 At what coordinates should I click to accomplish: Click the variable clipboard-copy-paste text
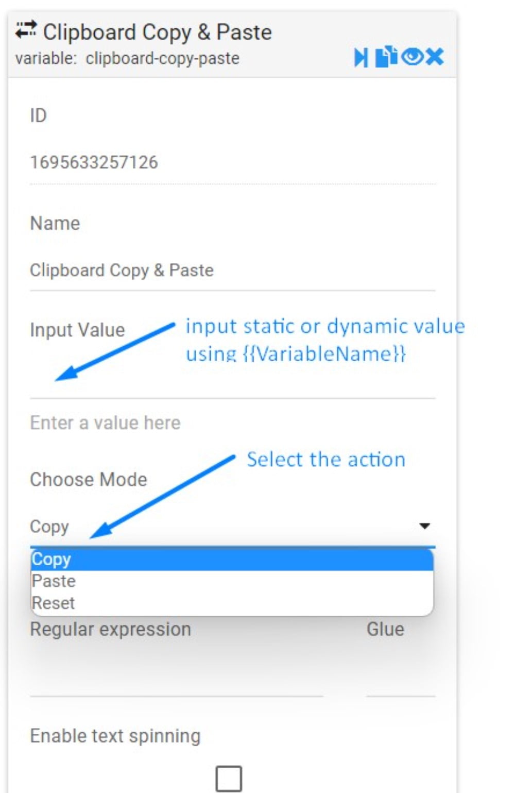coord(127,59)
